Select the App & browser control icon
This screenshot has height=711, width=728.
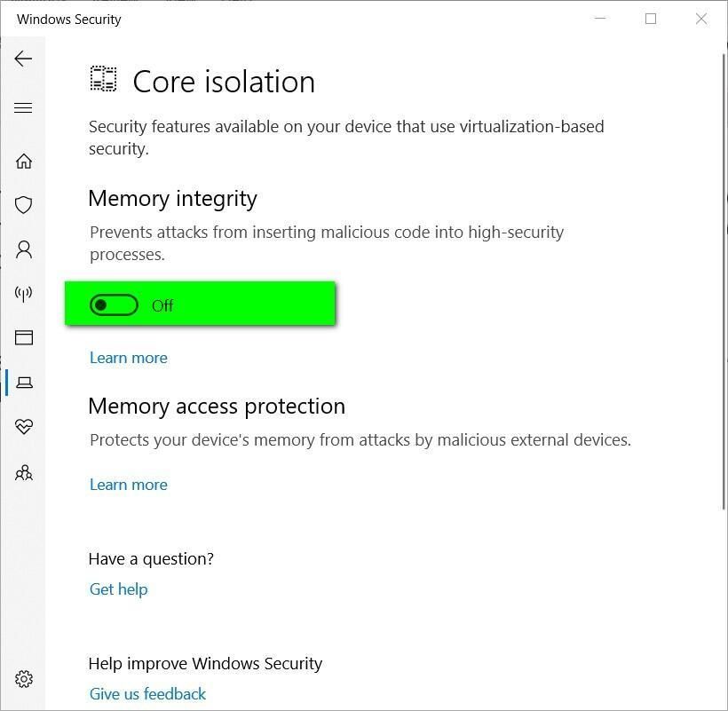pyautogui.click(x=23, y=338)
